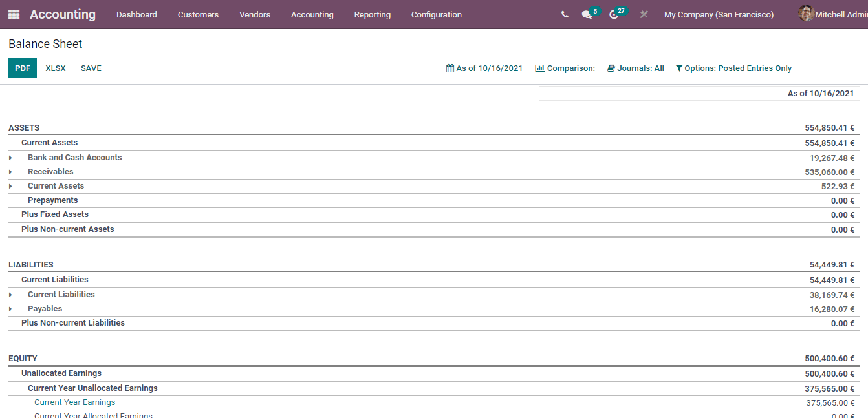The height and width of the screenshot is (418, 868).
Task: Change company via My Company (San Francisco)
Action: [x=719, y=14]
